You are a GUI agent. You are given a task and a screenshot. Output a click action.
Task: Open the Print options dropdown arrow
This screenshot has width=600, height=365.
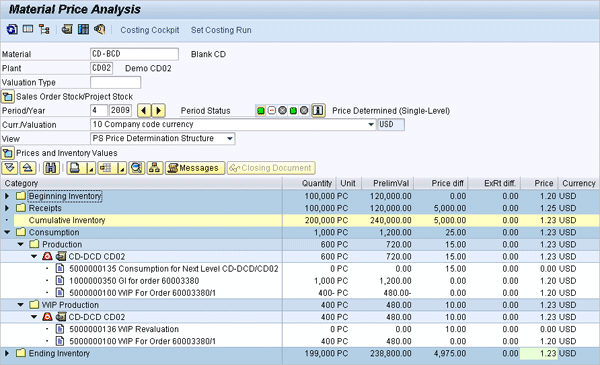(x=91, y=168)
